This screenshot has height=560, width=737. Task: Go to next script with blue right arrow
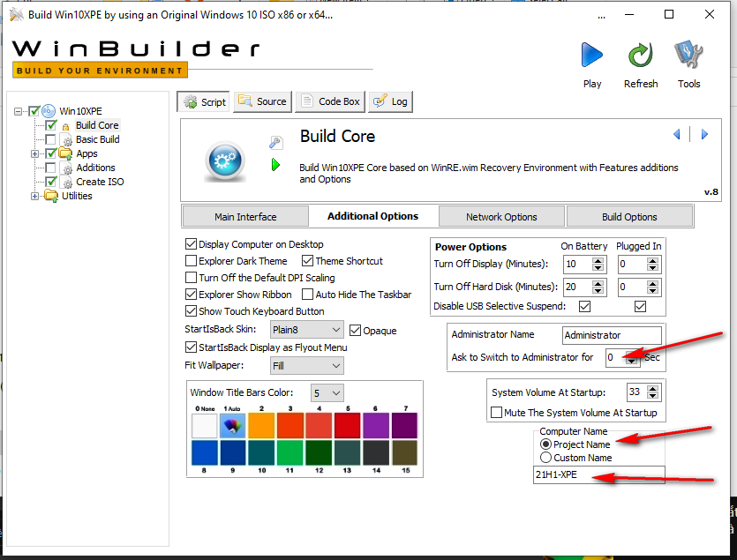point(704,134)
